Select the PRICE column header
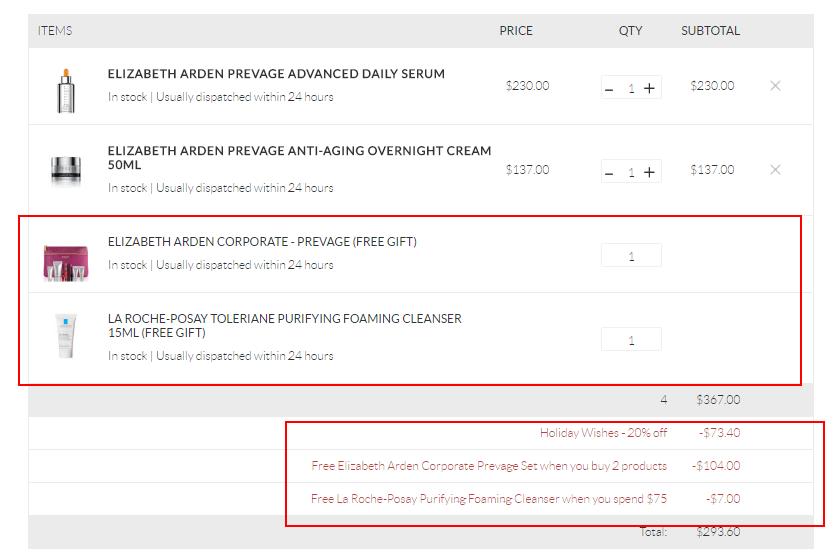This screenshot has height=557, width=834. (x=516, y=31)
